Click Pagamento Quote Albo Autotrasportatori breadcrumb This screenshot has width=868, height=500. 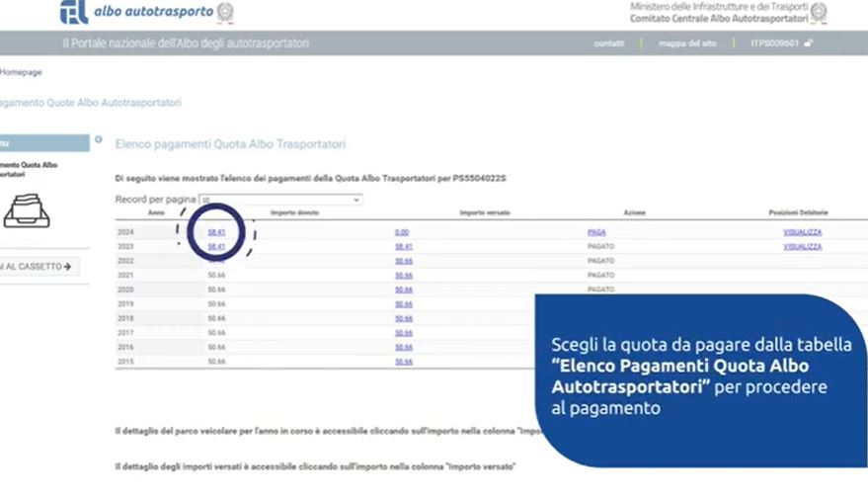coord(91,103)
